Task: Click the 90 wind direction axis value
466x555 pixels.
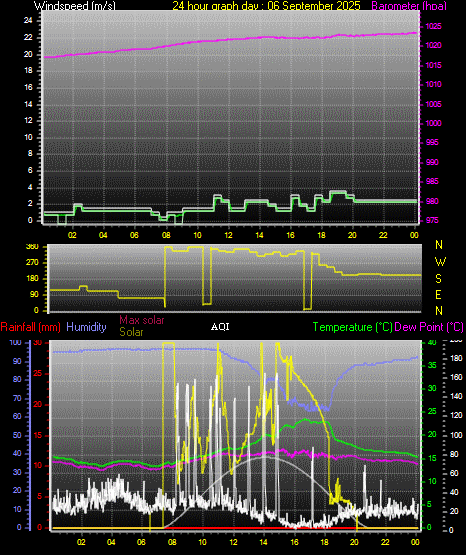Action: [34, 295]
